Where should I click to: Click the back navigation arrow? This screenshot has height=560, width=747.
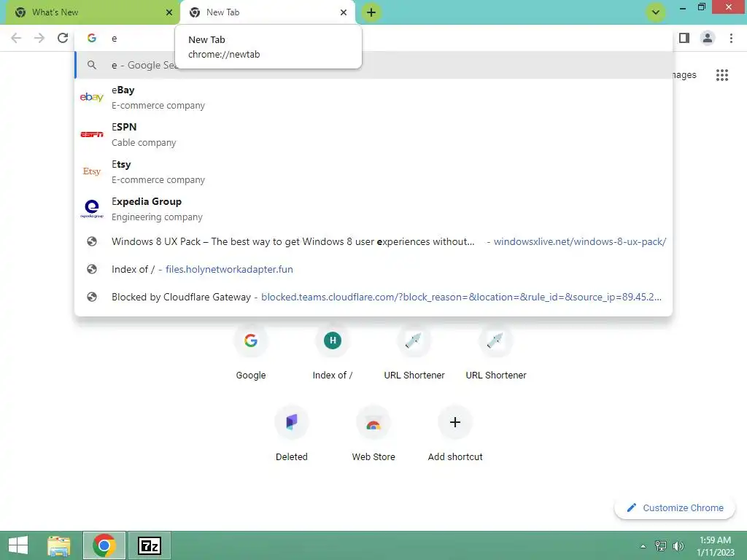(16, 38)
